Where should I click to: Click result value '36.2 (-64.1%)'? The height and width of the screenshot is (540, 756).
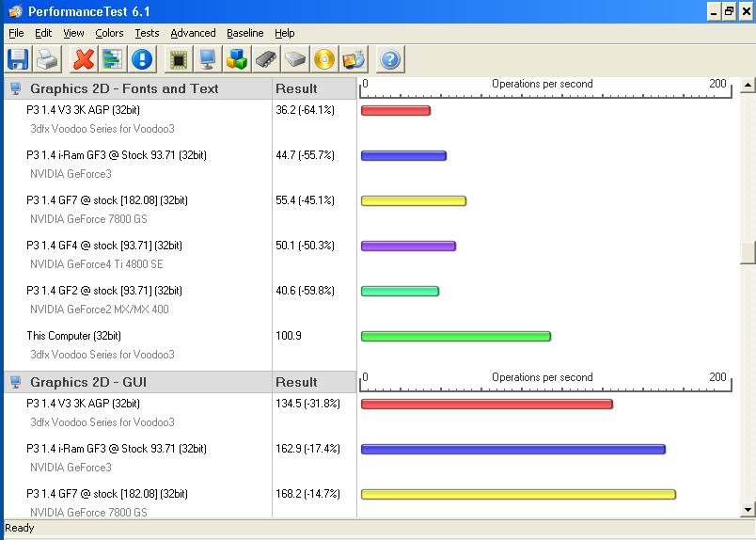click(305, 110)
